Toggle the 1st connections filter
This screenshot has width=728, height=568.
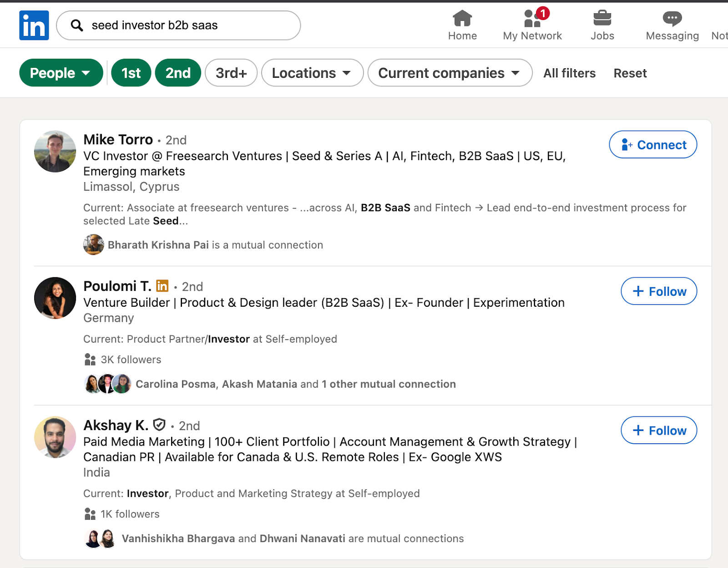pos(131,73)
